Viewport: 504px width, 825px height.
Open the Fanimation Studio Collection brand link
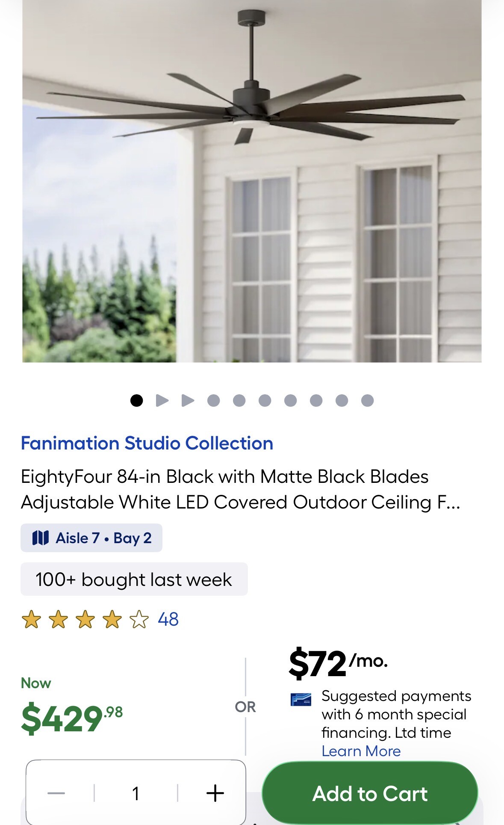(147, 443)
